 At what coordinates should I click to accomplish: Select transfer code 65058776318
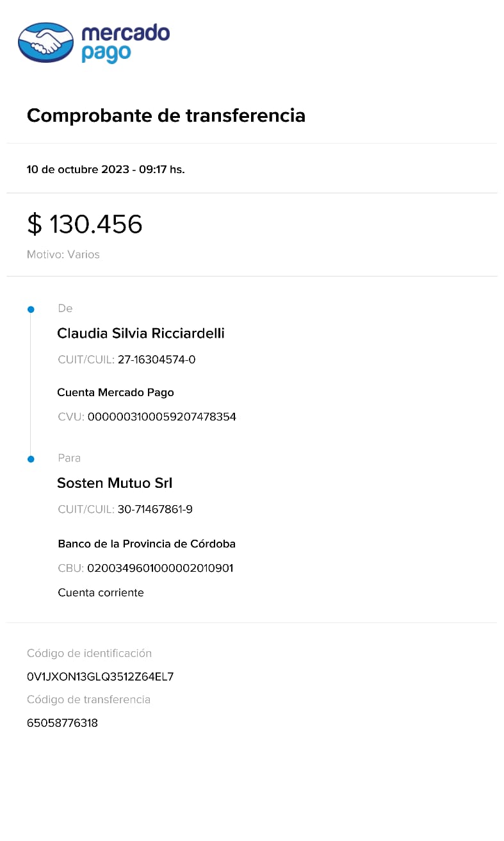coord(62,723)
